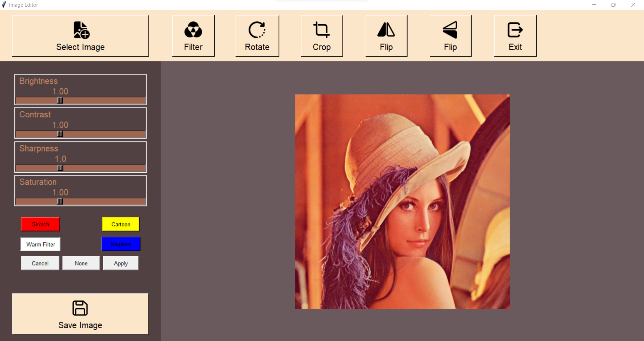Click the Save Image floppy disk icon
This screenshot has height=341, width=644.
pyautogui.click(x=80, y=308)
